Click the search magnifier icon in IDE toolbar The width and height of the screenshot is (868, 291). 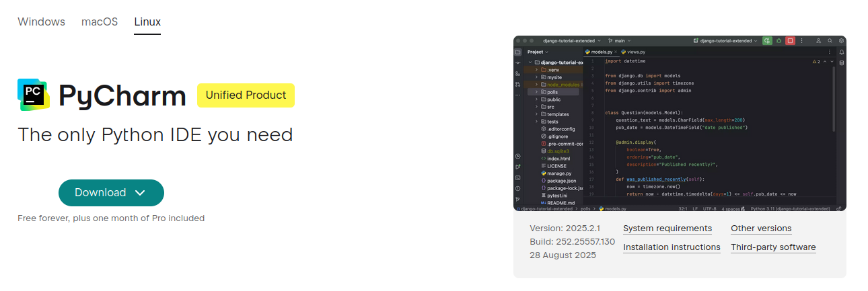830,41
